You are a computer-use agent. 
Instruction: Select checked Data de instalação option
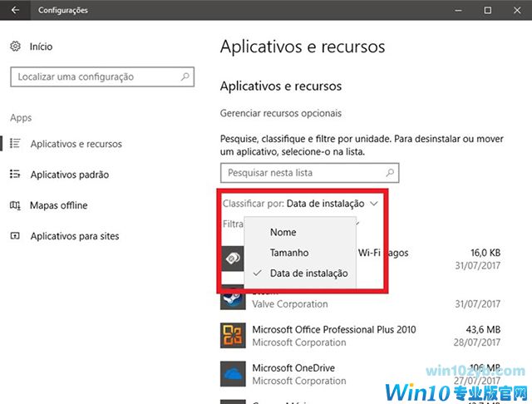click(x=301, y=273)
